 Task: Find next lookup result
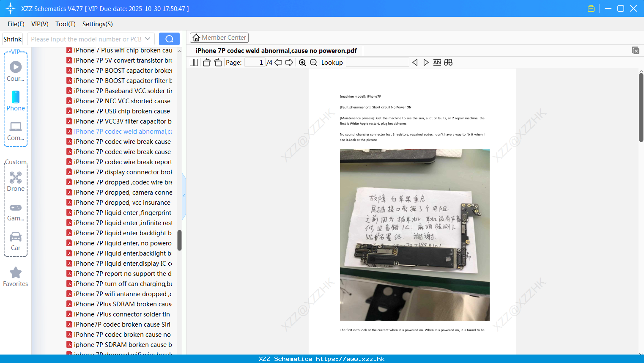[426, 63]
